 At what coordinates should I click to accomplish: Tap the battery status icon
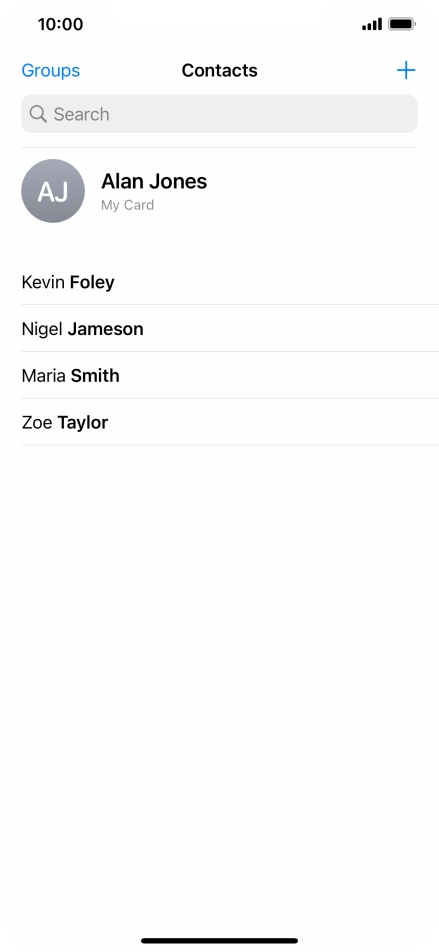402,24
